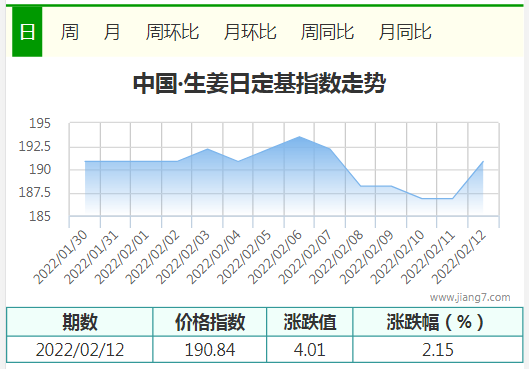The height and width of the screenshot is (369, 529).
Task: Click y-axis label 190
Action: (x=40, y=169)
